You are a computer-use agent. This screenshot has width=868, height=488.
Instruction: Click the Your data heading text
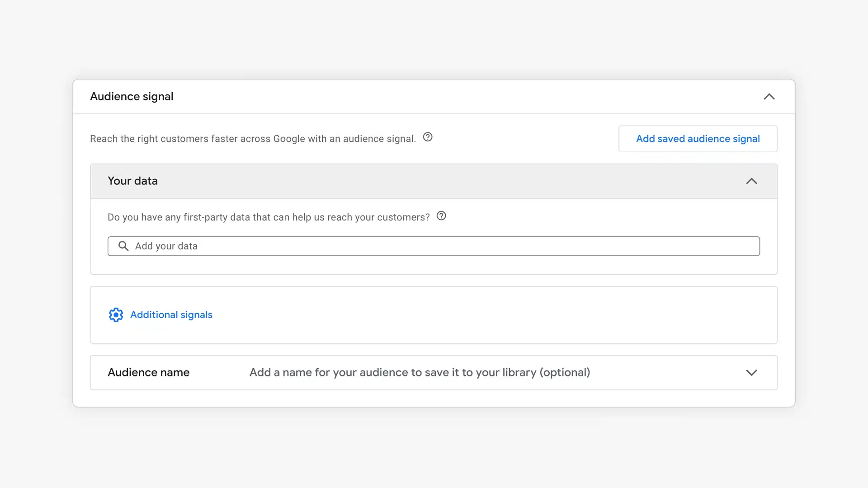132,181
